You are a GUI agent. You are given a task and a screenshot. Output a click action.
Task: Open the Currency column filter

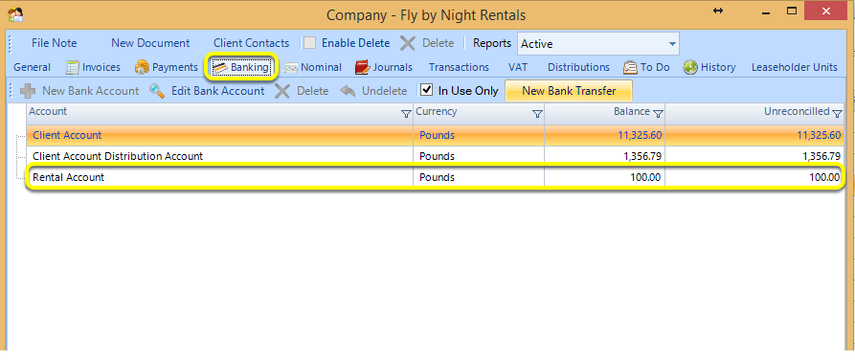point(537,114)
